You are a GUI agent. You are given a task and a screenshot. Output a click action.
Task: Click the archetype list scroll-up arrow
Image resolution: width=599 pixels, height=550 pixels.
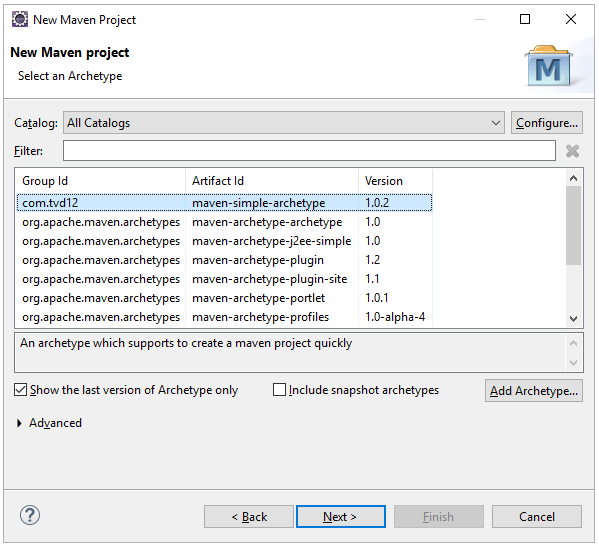point(573,178)
